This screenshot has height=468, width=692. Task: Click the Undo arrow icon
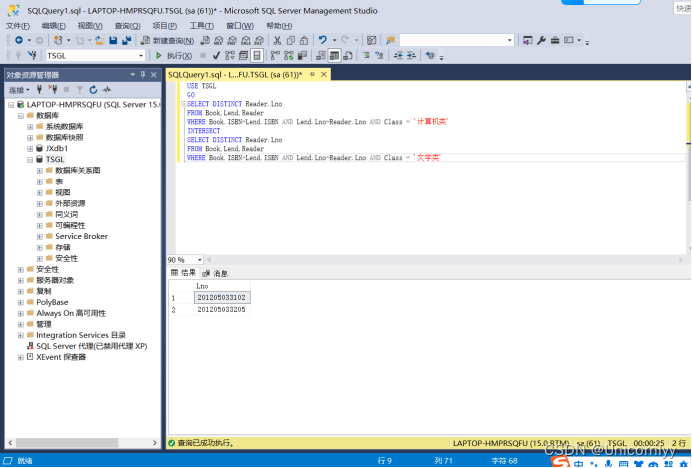click(x=323, y=40)
